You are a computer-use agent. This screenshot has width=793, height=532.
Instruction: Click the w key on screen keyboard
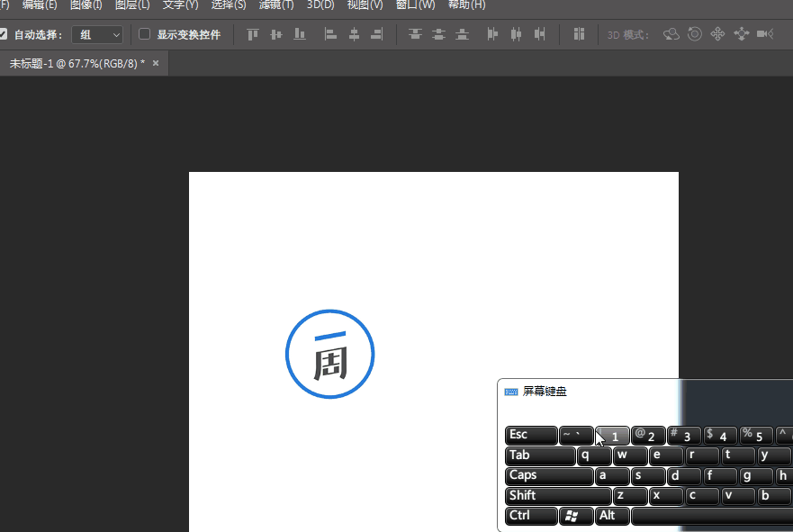click(630, 455)
